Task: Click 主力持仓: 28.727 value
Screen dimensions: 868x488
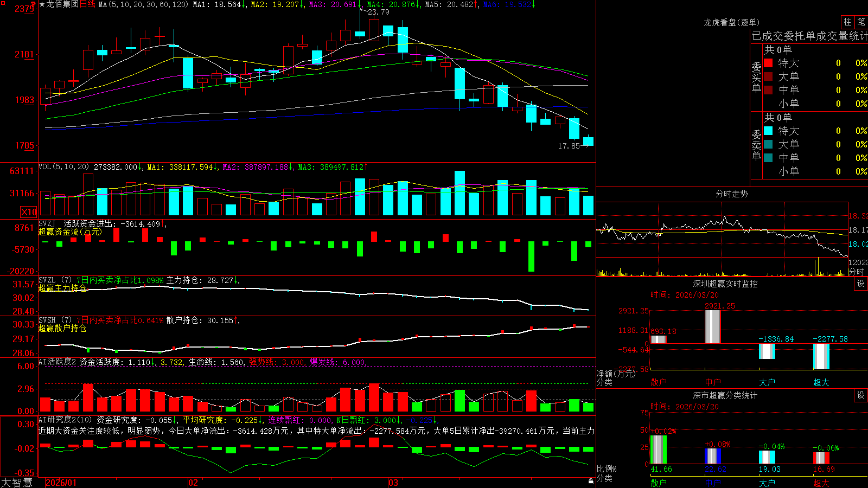Action: coord(203,280)
